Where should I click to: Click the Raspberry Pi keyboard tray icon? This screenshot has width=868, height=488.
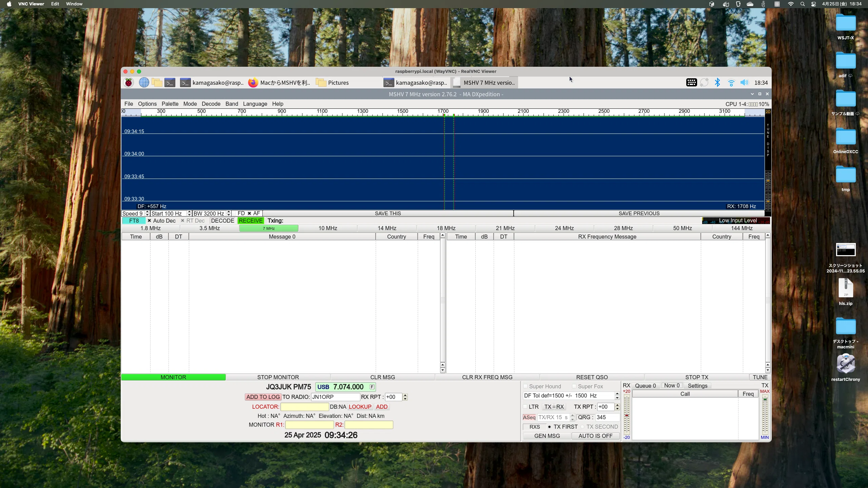tap(691, 83)
